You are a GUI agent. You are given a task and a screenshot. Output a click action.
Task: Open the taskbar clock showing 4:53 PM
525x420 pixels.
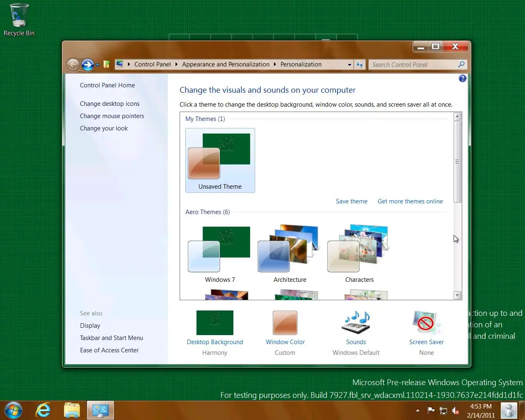pos(481,411)
